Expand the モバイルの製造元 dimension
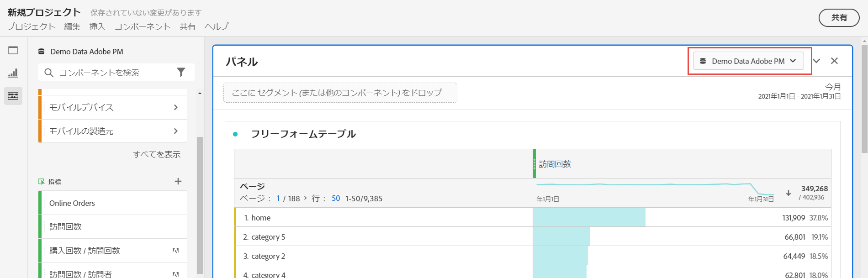This screenshot has width=868, height=278. (x=176, y=131)
